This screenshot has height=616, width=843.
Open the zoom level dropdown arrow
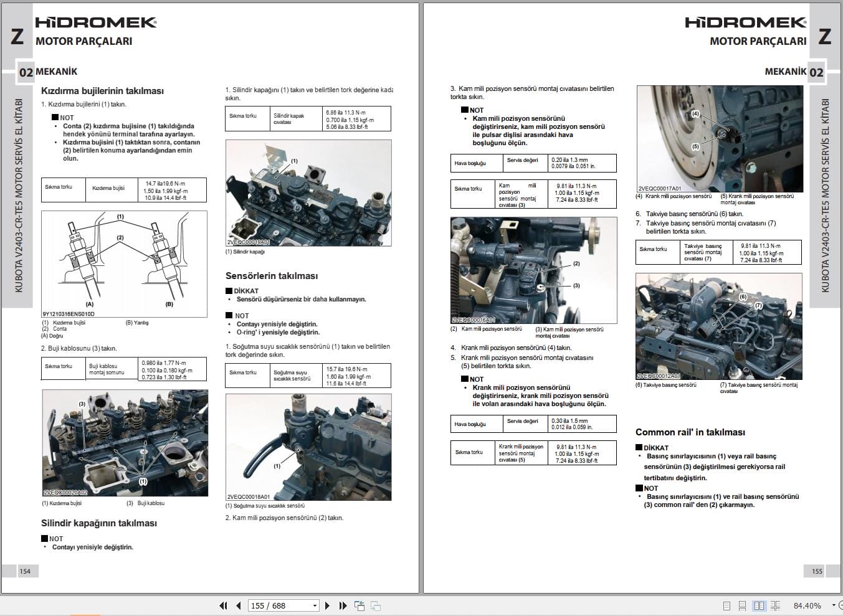[834, 605]
